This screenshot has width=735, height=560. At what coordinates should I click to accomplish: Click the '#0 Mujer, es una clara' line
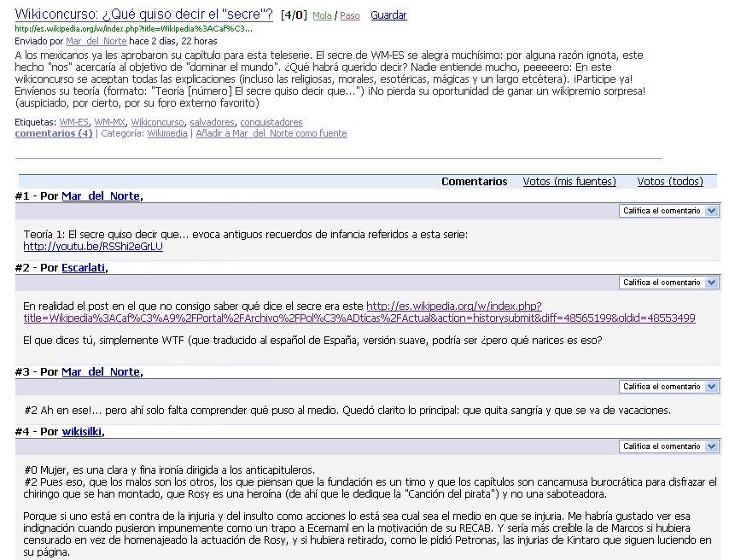169,470
